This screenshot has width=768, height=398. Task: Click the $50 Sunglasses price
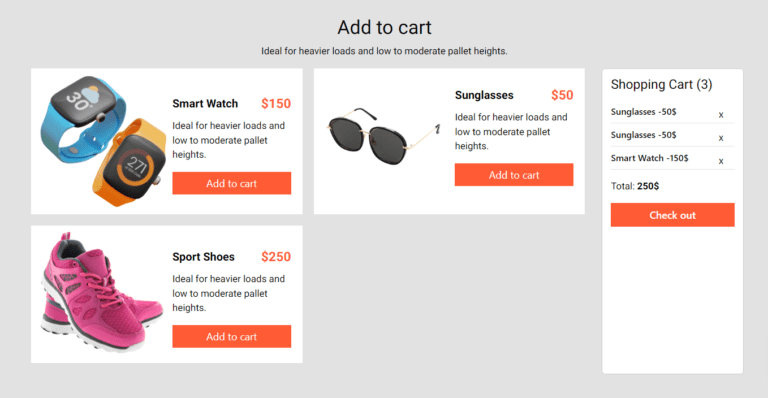tap(562, 95)
